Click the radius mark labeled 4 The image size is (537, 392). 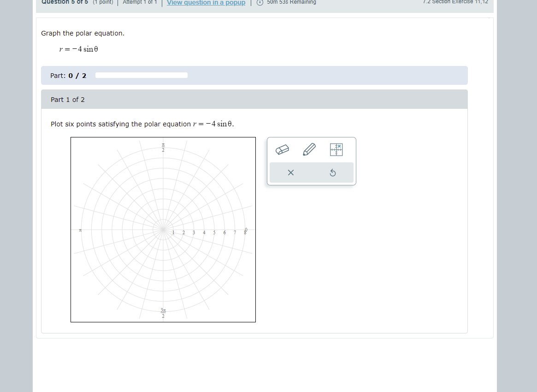click(x=204, y=232)
